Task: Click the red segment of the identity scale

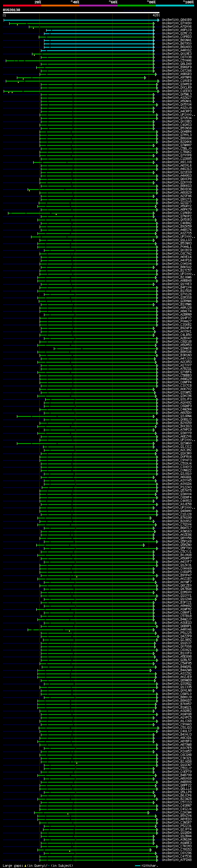Action: coord(22,6)
